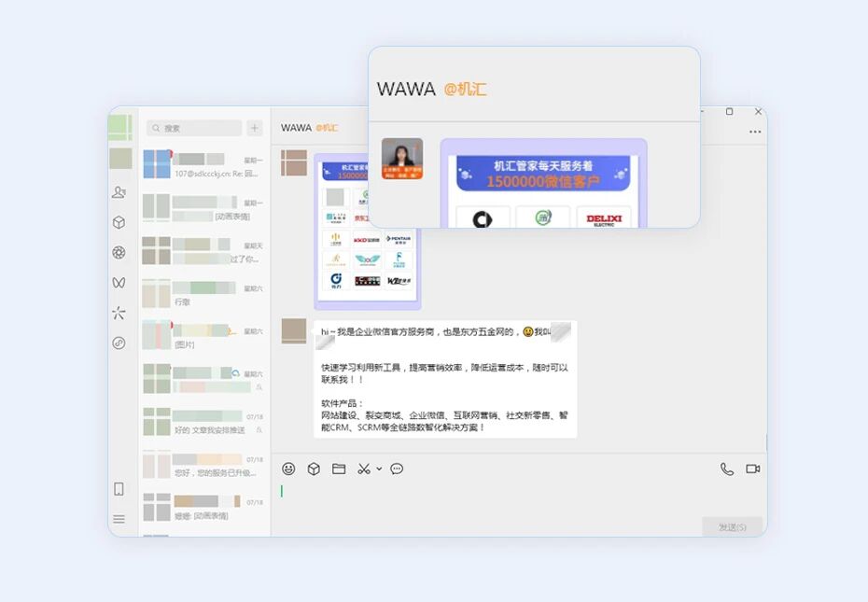Viewport: 868px width, 602px height.
Task: Click the WAWA name in main chat header
Action: coord(296,128)
